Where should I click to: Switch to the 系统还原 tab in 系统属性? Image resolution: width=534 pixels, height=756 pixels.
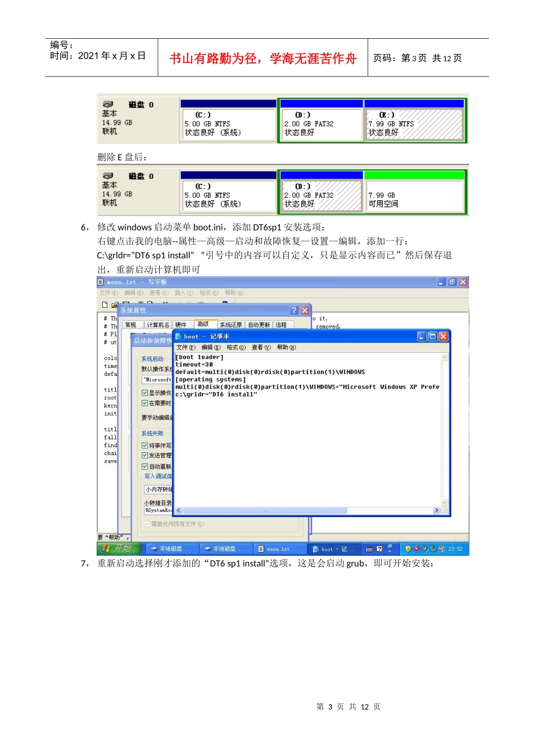[x=231, y=325]
